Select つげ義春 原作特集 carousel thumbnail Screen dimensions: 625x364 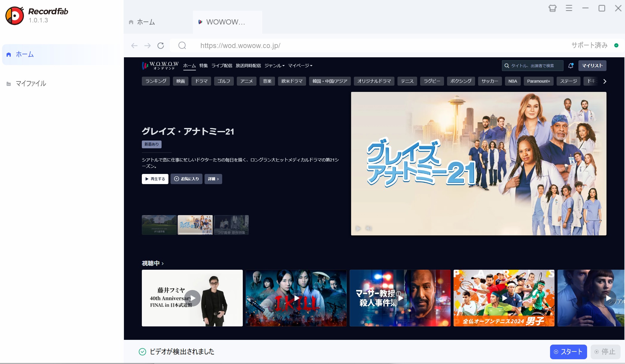tap(231, 225)
